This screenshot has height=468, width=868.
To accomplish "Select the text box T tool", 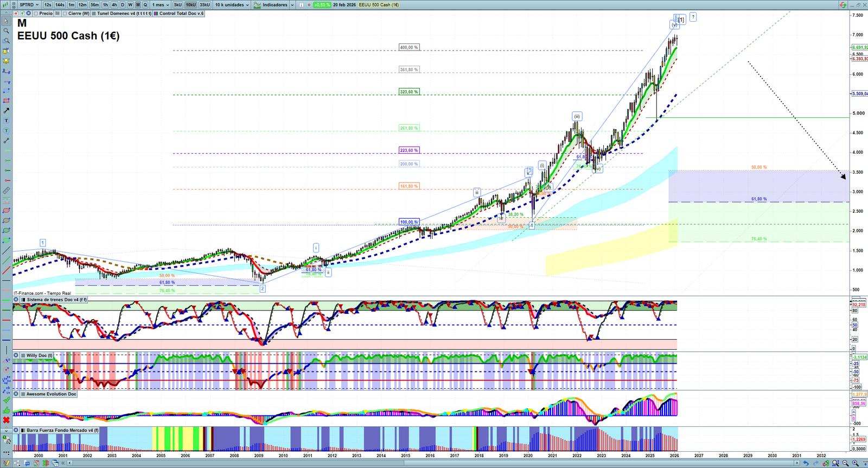I will pos(6,121).
